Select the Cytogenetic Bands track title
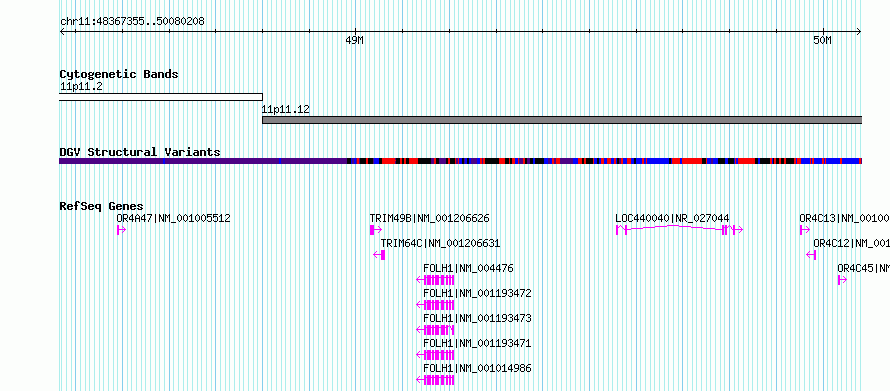Screen dimensions: 890x391 tap(119, 74)
